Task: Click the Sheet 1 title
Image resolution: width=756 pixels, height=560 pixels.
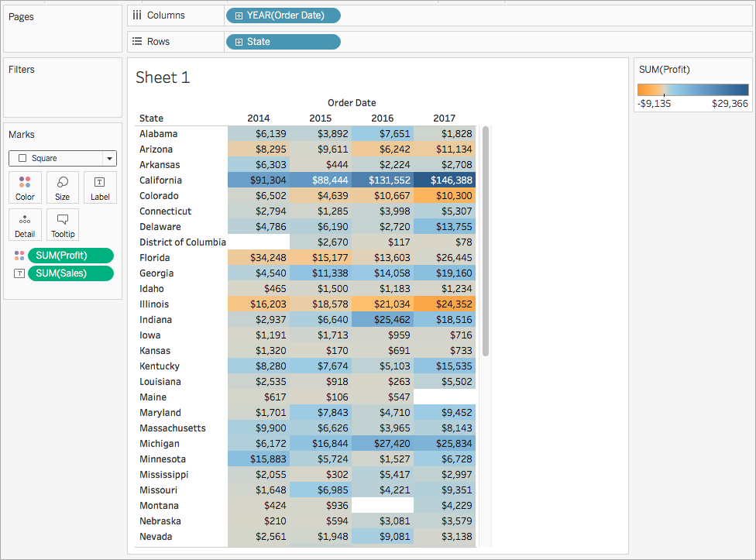Action: pos(163,77)
